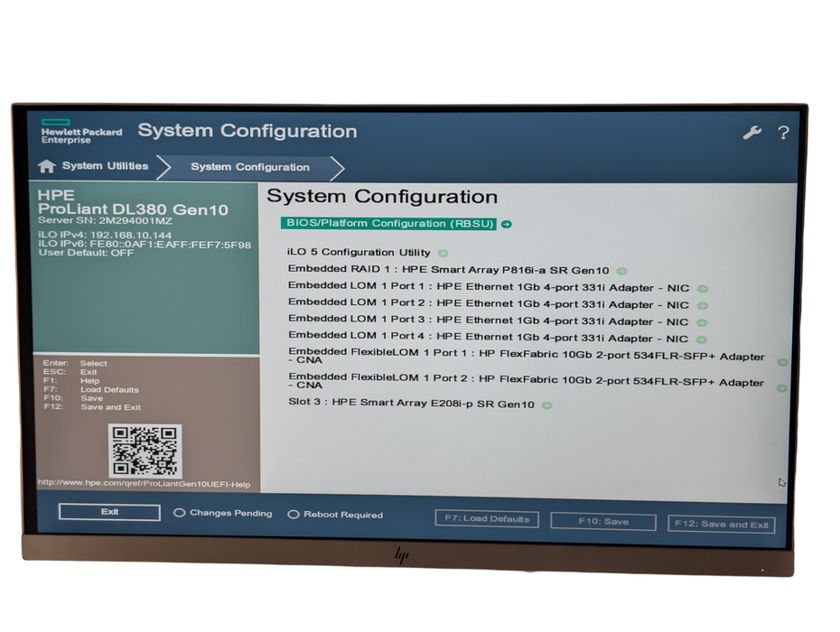Screen dimensions: 840x632
Task: Click the wrench settings icon
Action: tap(752, 133)
